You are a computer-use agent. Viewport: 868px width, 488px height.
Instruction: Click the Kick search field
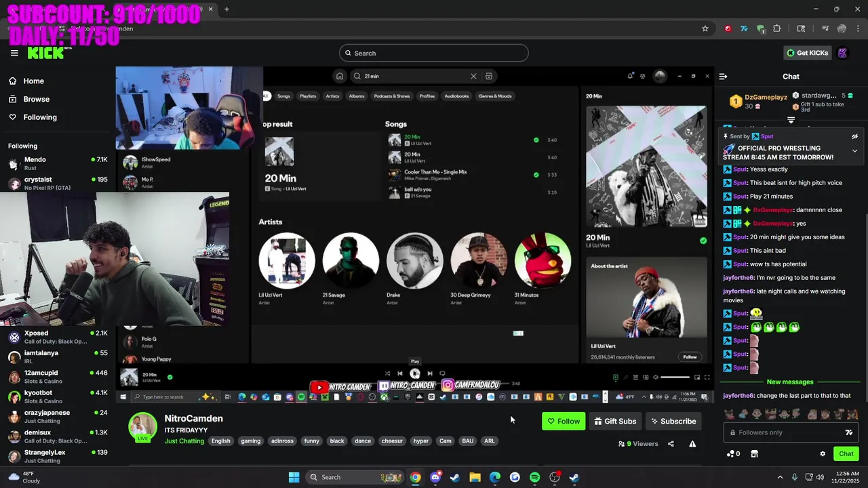434,53
